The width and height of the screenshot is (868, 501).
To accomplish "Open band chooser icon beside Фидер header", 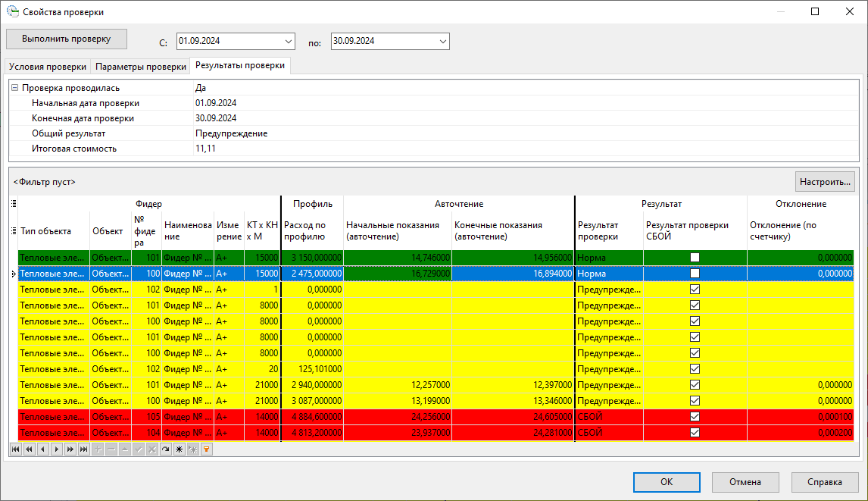I will (x=14, y=204).
